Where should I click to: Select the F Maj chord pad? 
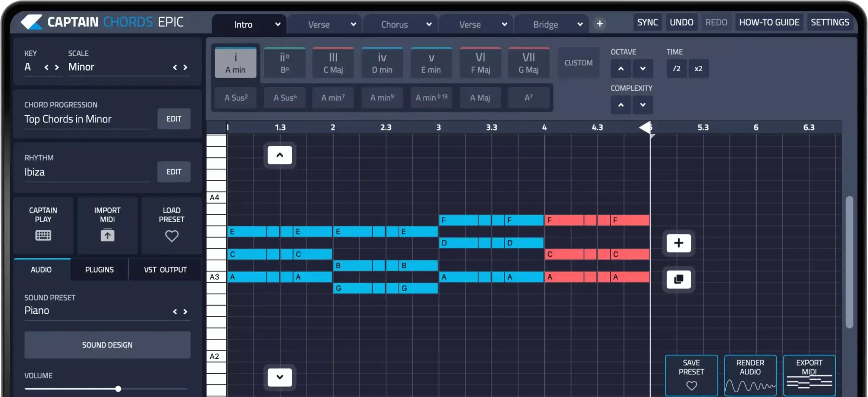(x=480, y=63)
